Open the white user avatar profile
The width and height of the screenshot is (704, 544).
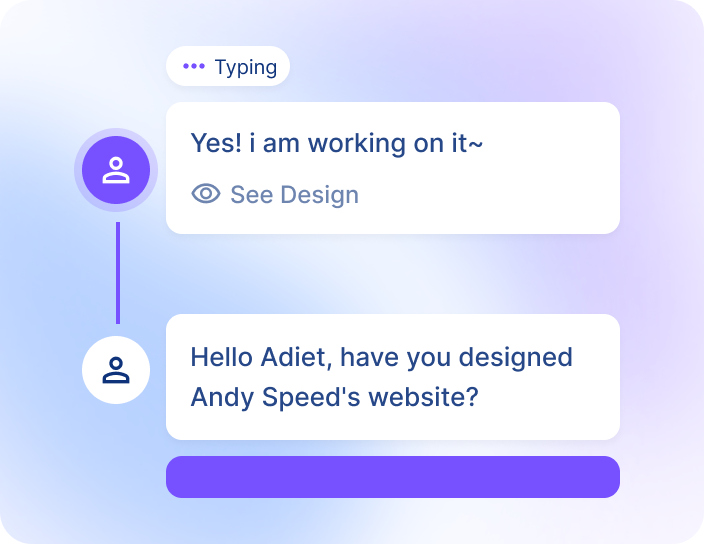click(x=116, y=370)
